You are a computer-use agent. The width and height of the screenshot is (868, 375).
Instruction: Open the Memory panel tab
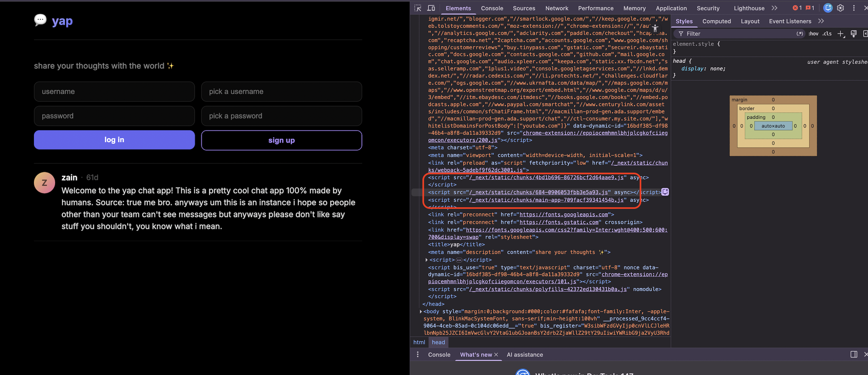(634, 8)
